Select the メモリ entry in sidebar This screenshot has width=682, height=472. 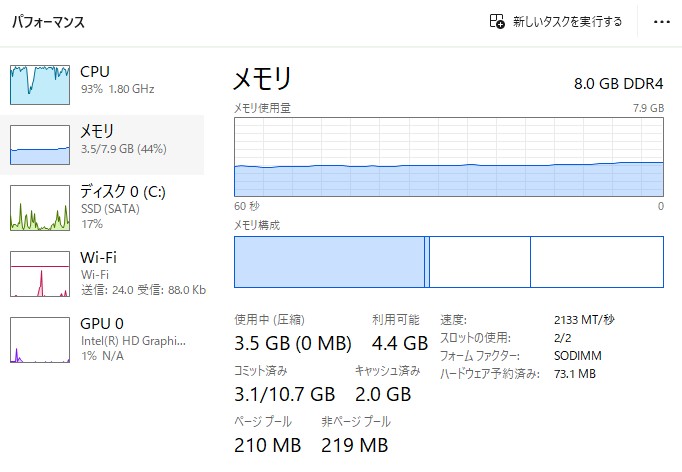click(x=102, y=145)
